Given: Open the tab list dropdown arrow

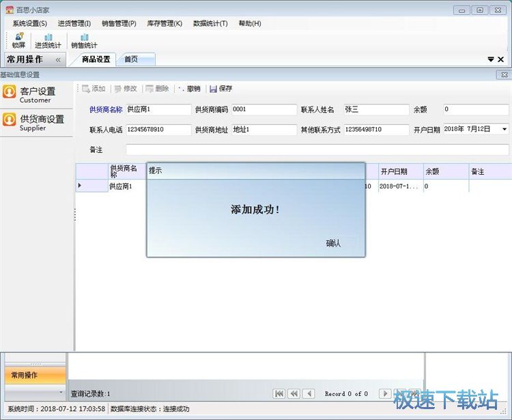Looking at the screenshot, I should pos(490,59).
